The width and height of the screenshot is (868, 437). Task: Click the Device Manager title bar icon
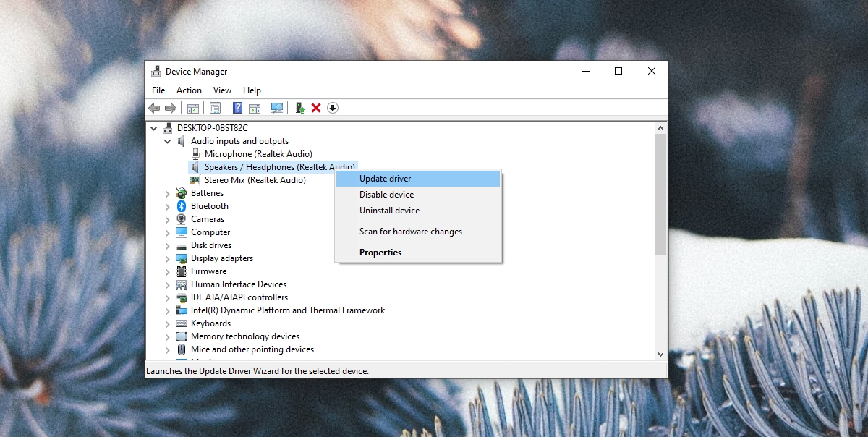click(x=156, y=71)
